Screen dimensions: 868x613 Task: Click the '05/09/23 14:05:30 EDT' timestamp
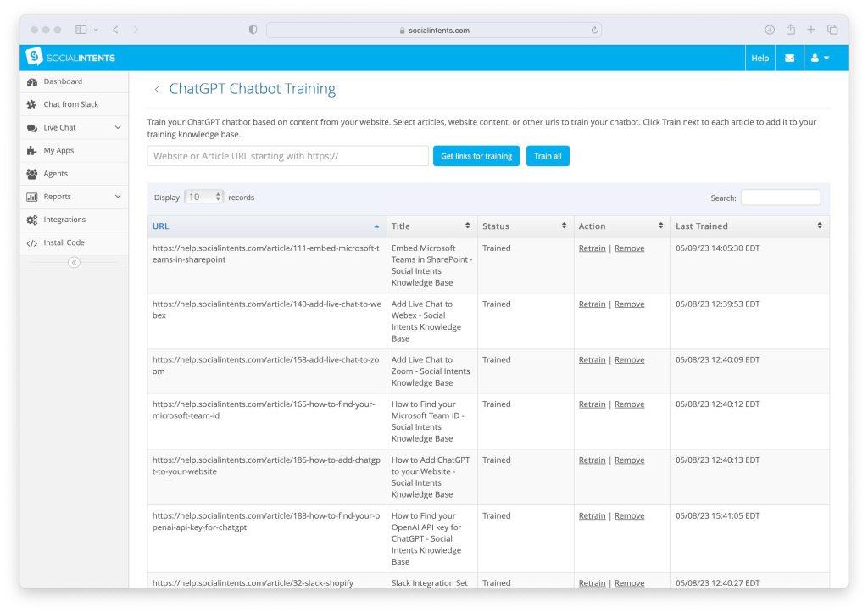pos(717,248)
